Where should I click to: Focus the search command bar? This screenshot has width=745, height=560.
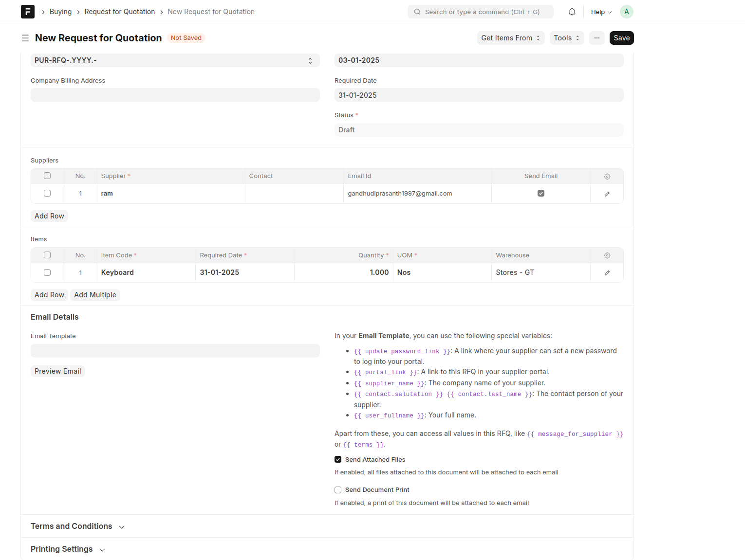tap(481, 12)
